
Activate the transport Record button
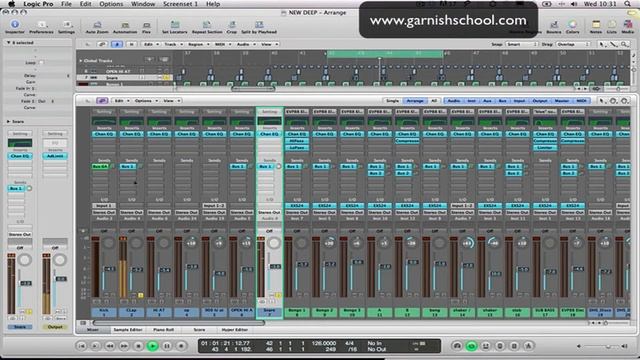coord(181,346)
